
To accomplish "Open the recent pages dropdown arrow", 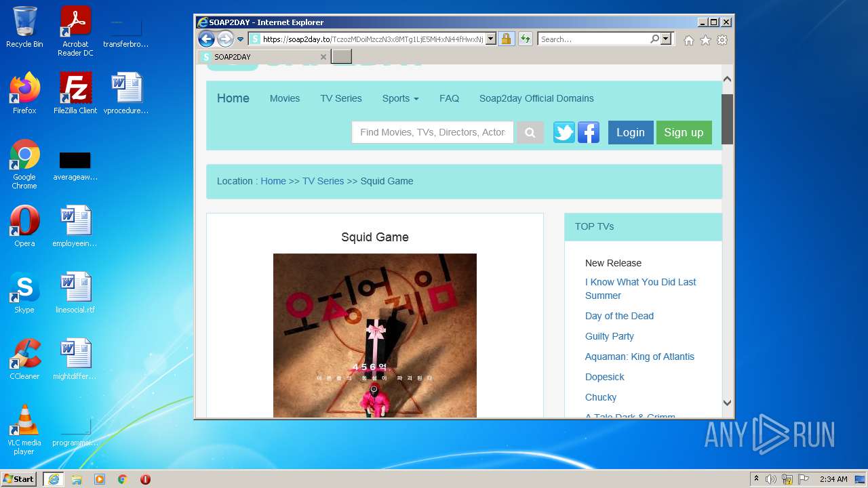I will [x=240, y=39].
